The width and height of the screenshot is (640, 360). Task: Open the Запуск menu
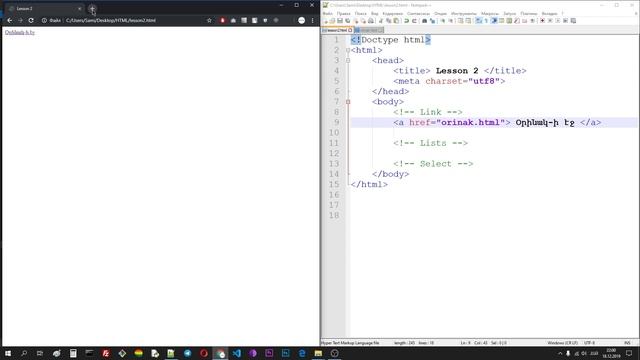pos(510,13)
